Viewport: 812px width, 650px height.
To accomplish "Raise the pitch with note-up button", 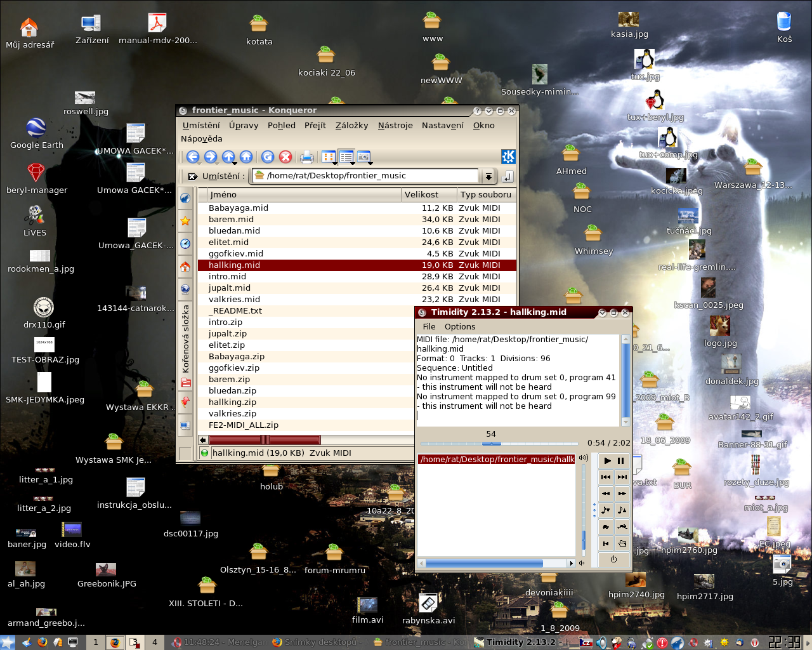I will (622, 510).
